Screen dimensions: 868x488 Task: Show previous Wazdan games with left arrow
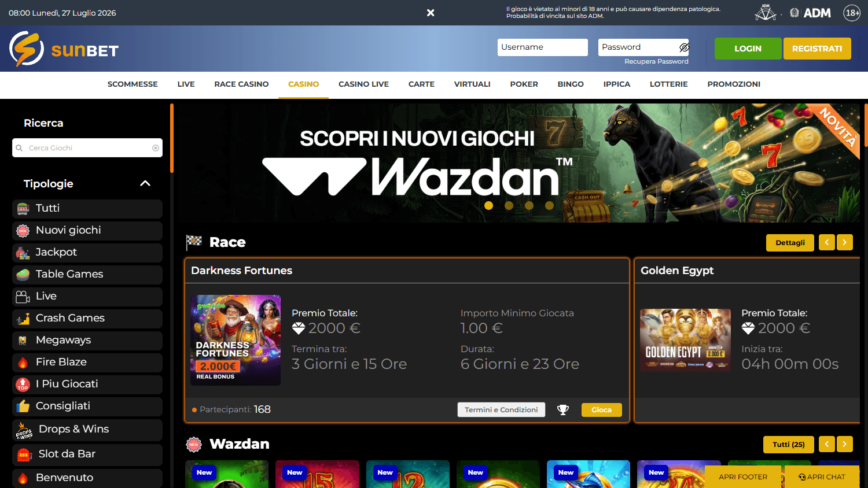tap(827, 445)
